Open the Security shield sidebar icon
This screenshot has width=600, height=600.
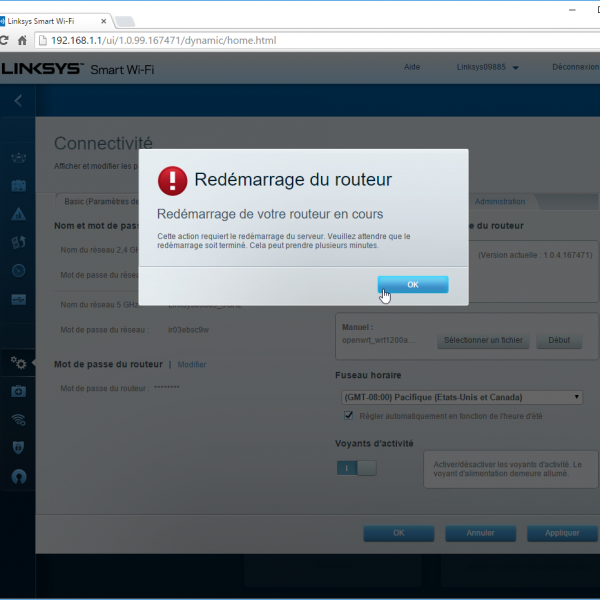tap(18, 447)
